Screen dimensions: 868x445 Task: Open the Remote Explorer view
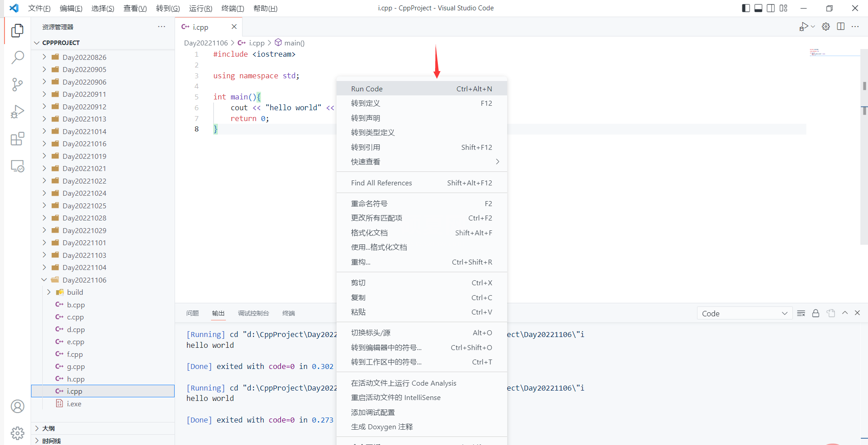click(17, 166)
